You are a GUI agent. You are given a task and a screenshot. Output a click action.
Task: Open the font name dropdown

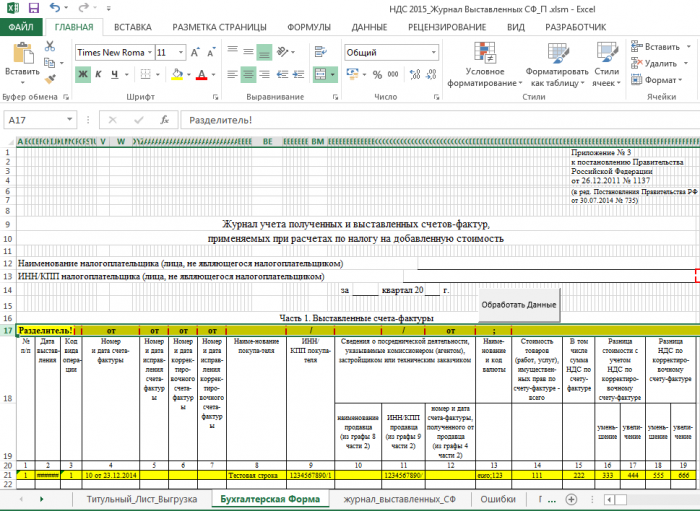(x=150, y=53)
